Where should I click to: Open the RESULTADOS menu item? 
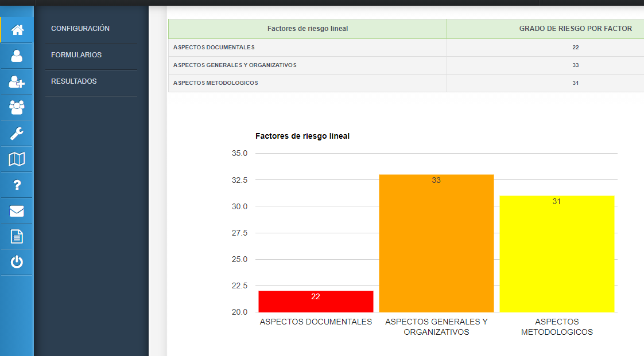coord(74,81)
